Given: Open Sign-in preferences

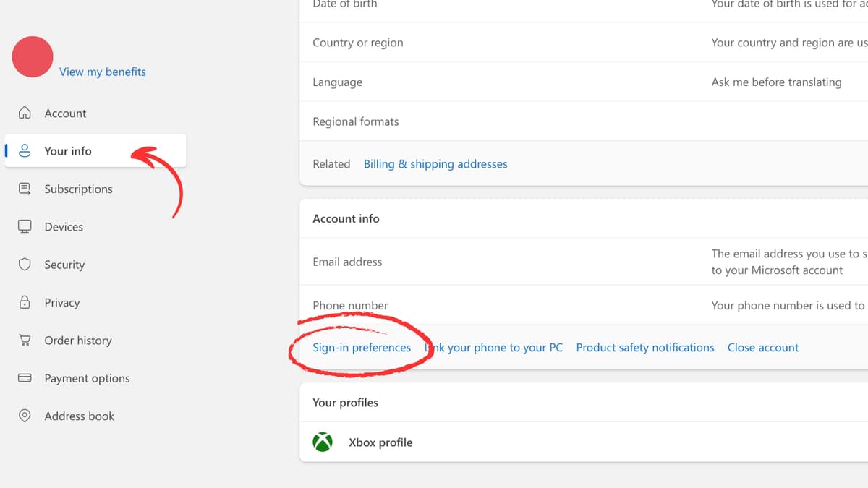Looking at the screenshot, I should 362,347.
